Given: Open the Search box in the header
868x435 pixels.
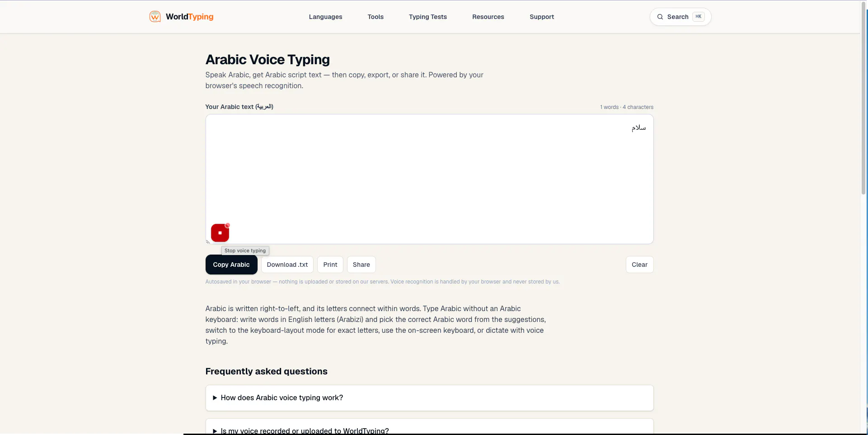Looking at the screenshot, I should 680,17.
